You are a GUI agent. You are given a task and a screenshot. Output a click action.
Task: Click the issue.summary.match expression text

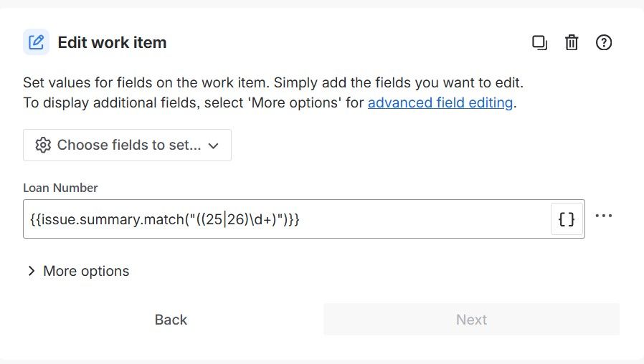pos(165,219)
